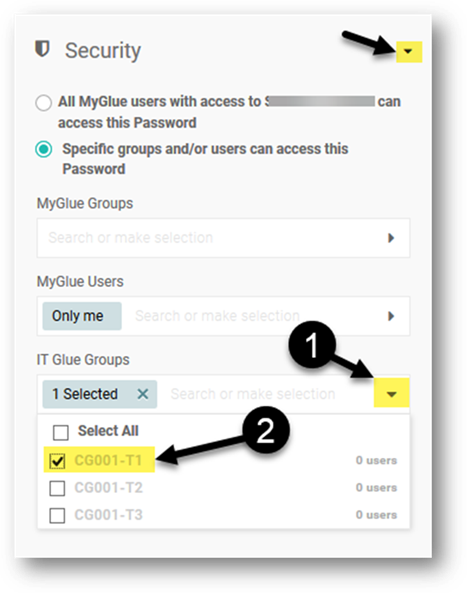Click the 'Only me' tag
The width and height of the screenshot is (467, 593).
82,316
